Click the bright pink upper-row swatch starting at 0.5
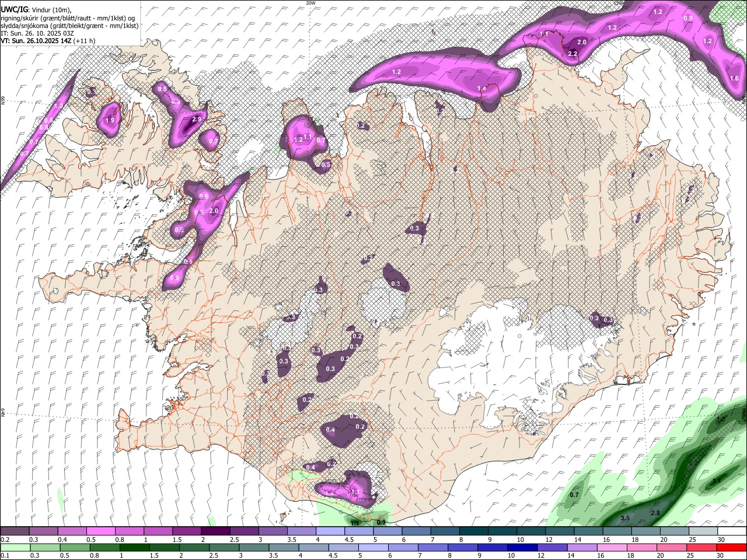 click(100, 531)
